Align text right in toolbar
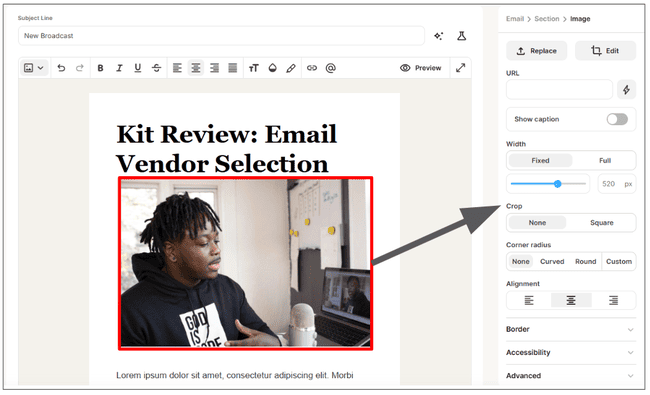The image size is (650, 395). pos(214,68)
